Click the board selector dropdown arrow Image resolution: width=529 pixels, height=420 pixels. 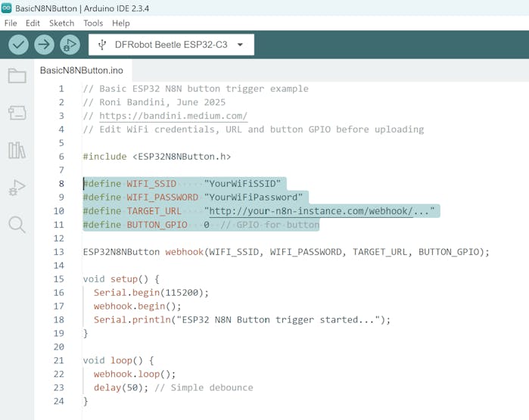[x=240, y=45]
